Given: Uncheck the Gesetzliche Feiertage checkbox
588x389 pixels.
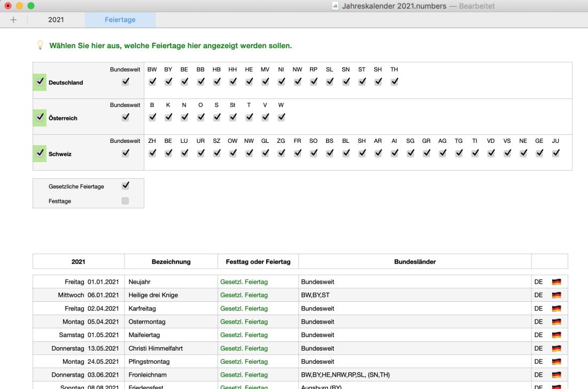Looking at the screenshot, I should pyautogui.click(x=125, y=186).
